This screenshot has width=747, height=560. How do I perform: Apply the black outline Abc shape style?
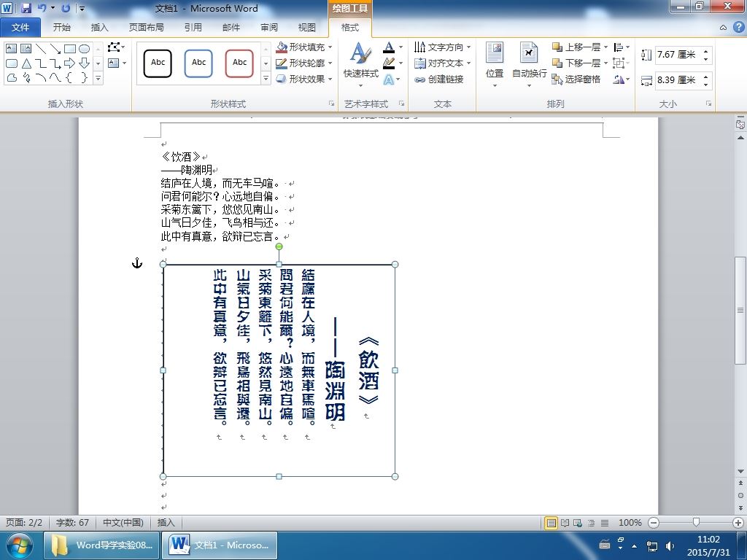pyautogui.click(x=158, y=63)
